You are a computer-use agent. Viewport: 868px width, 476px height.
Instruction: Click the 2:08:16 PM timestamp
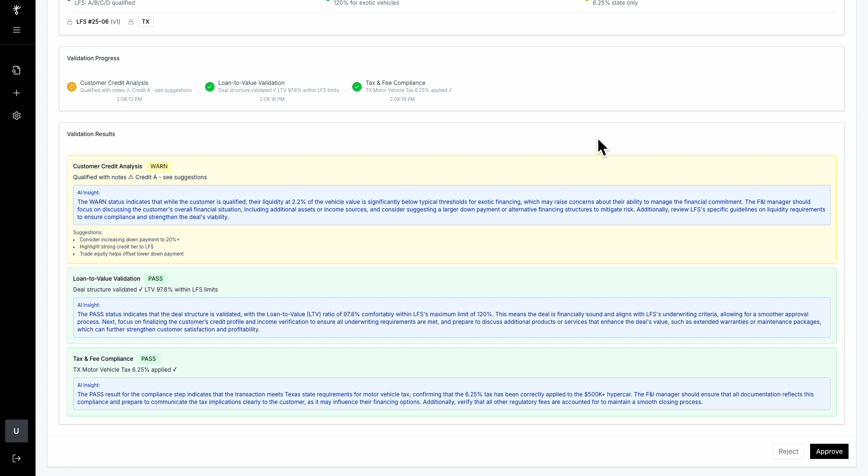click(272, 100)
